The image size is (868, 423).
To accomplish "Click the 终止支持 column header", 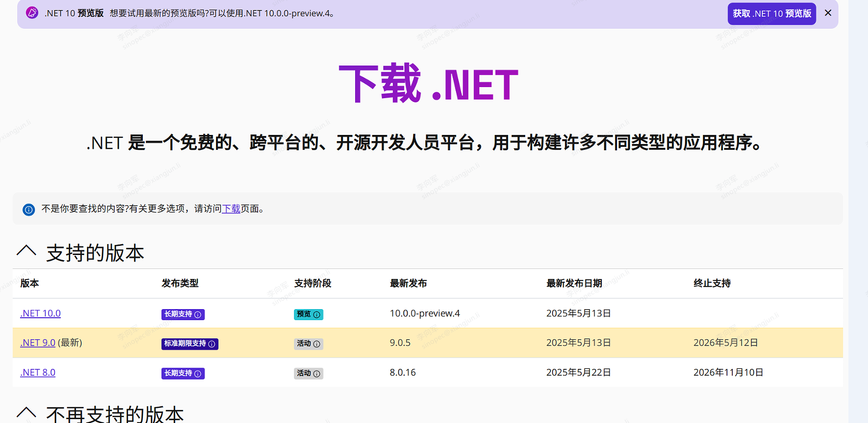I will (712, 283).
